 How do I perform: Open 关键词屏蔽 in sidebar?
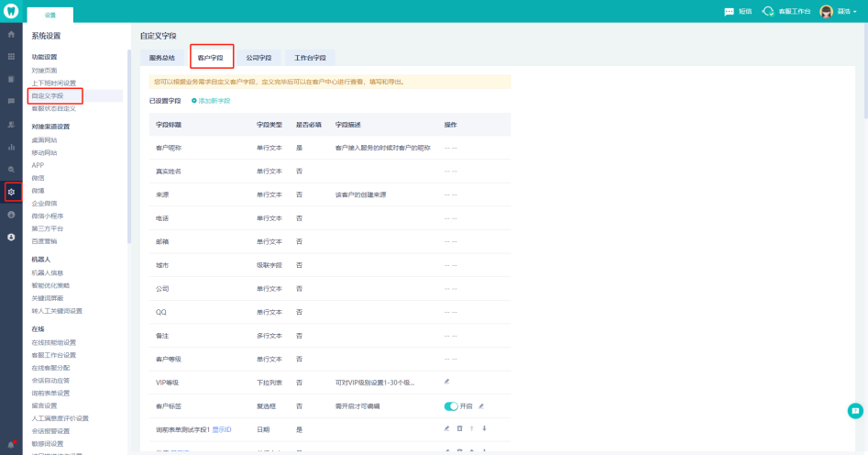point(48,298)
